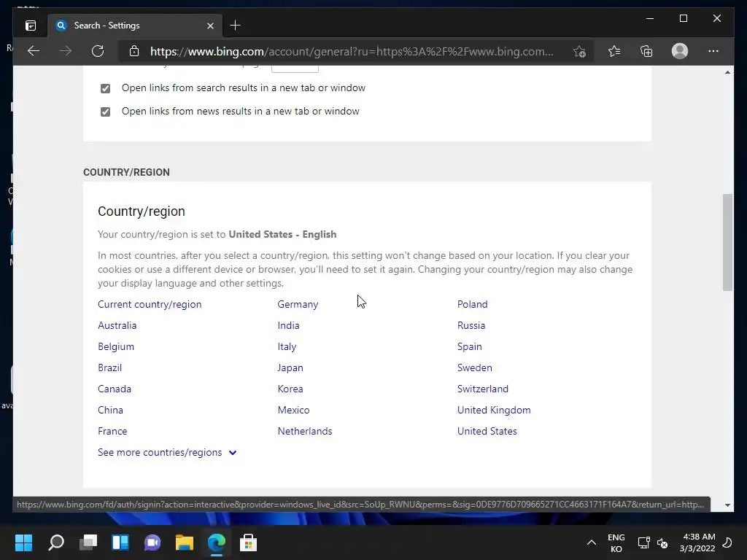Image resolution: width=747 pixels, height=560 pixels.
Task: Open Task View on taskbar
Action: (x=88, y=542)
